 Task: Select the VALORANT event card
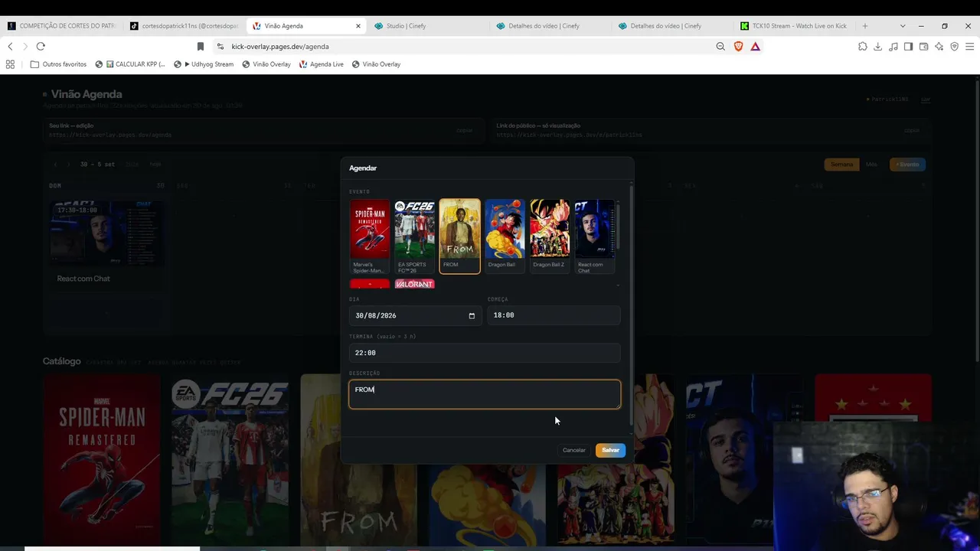pyautogui.click(x=414, y=284)
